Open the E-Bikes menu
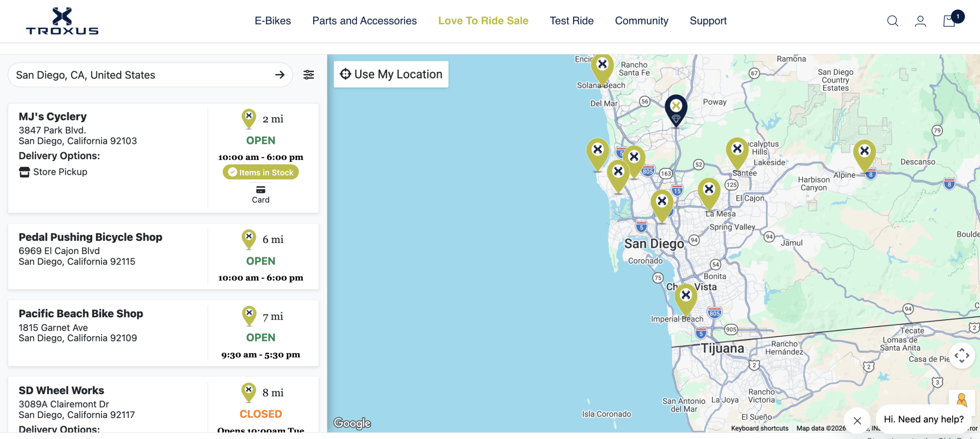The image size is (980, 439). [273, 21]
